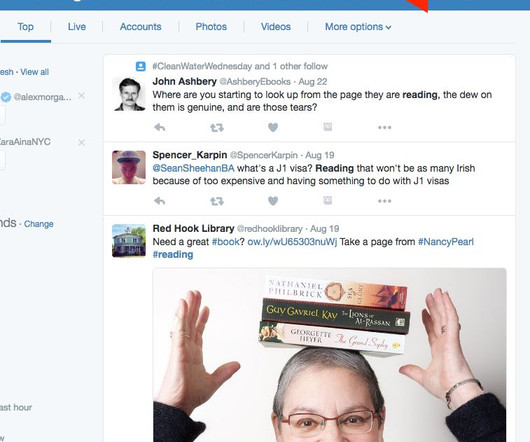Expand the More options dropdown
The image size is (530, 442).
(358, 27)
